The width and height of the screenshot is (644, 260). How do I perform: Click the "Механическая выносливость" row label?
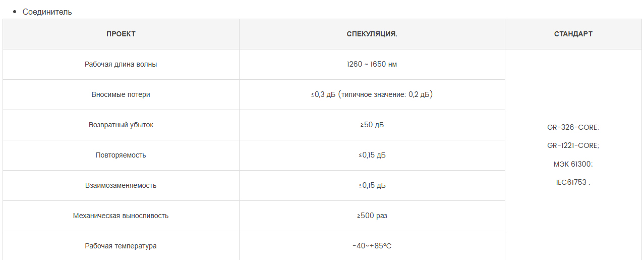(121, 216)
